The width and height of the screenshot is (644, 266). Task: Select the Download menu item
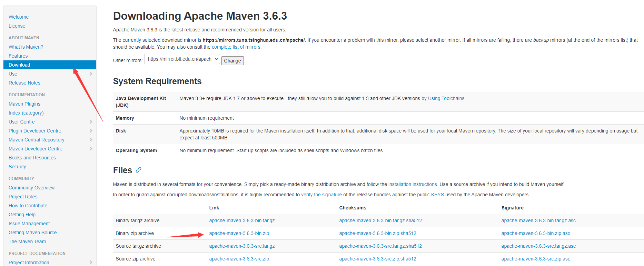coord(50,65)
